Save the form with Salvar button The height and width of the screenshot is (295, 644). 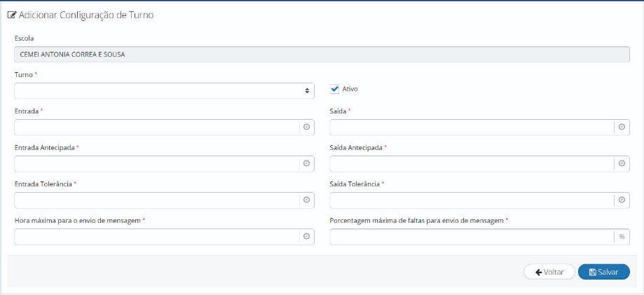[603, 272]
